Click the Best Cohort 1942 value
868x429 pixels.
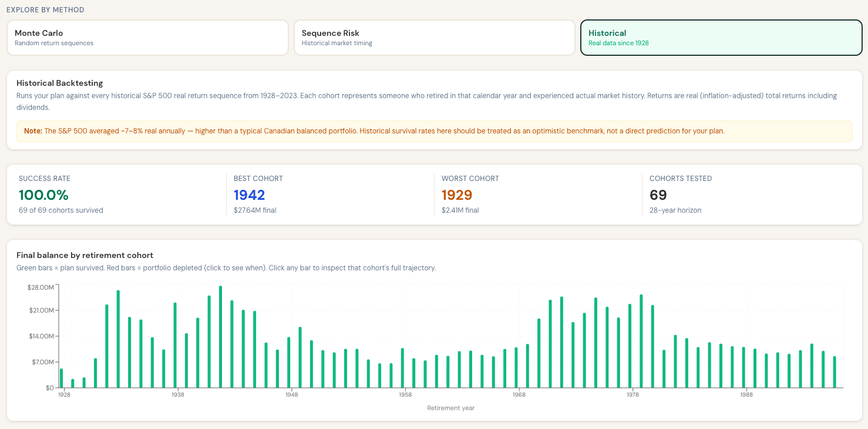click(249, 195)
